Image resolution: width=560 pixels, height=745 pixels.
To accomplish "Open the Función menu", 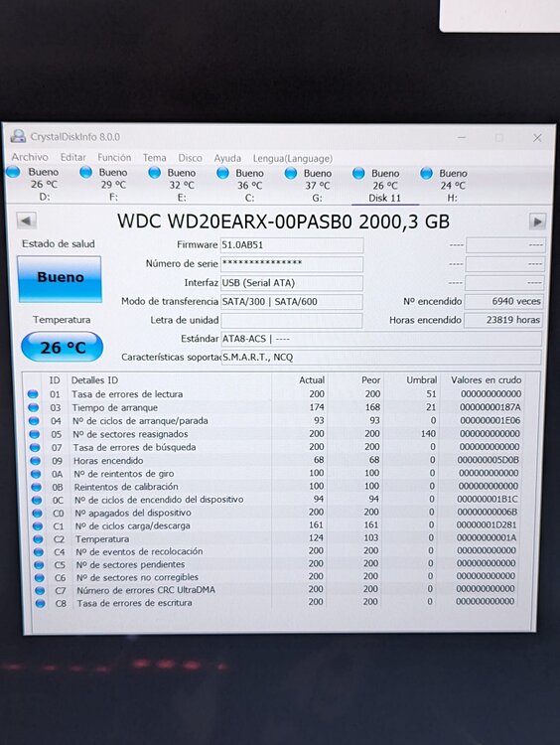I will point(114,157).
